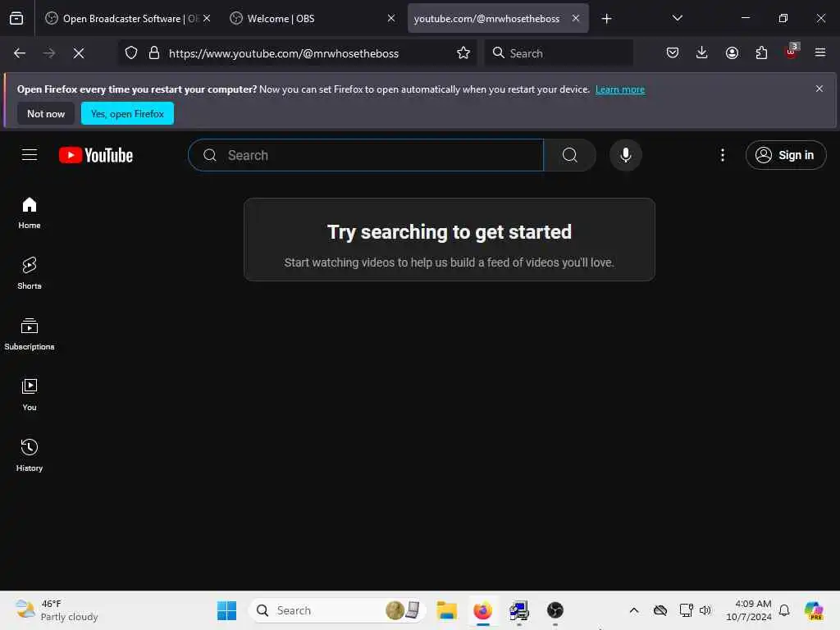Open the Learn more link

pos(620,89)
